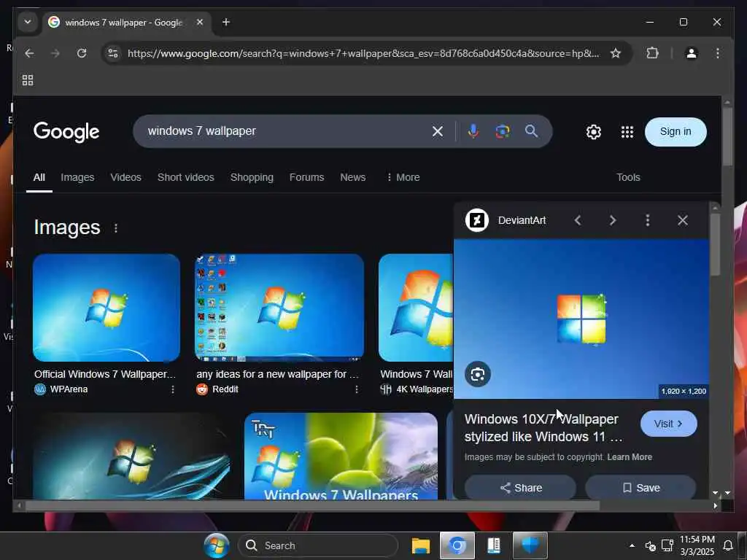Open the Windows 10X/7 wallpaper preview image
This screenshot has width=747, height=560.
pyautogui.click(x=581, y=319)
